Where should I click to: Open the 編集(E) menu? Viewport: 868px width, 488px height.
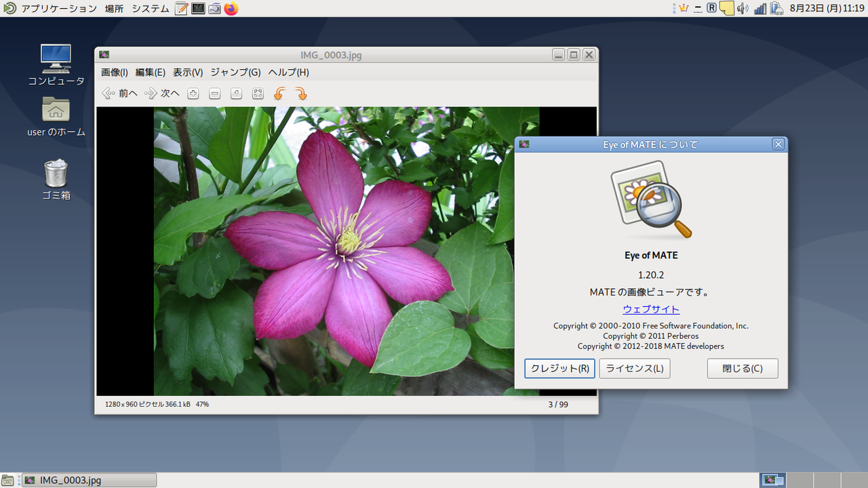[x=151, y=73]
